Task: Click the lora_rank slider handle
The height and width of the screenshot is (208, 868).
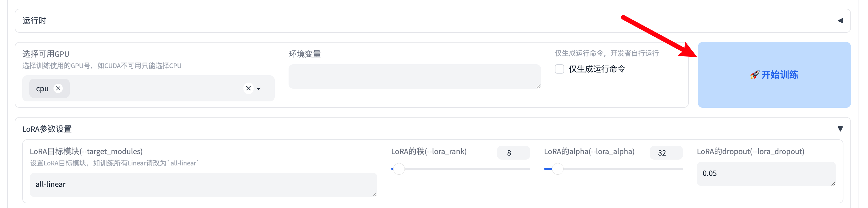Action: tap(399, 169)
